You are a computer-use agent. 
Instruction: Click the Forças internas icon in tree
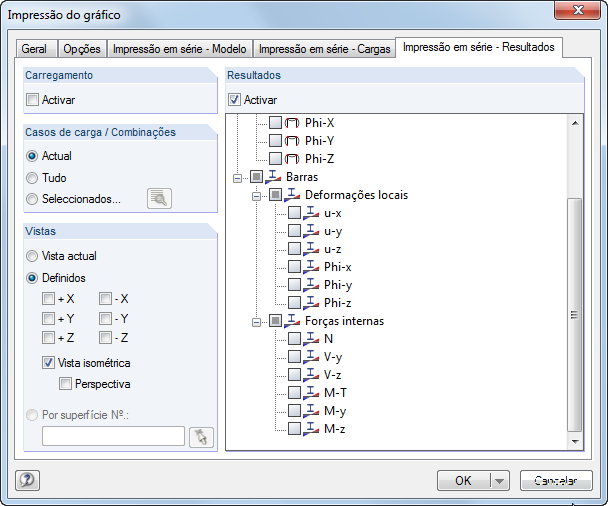(x=294, y=321)
